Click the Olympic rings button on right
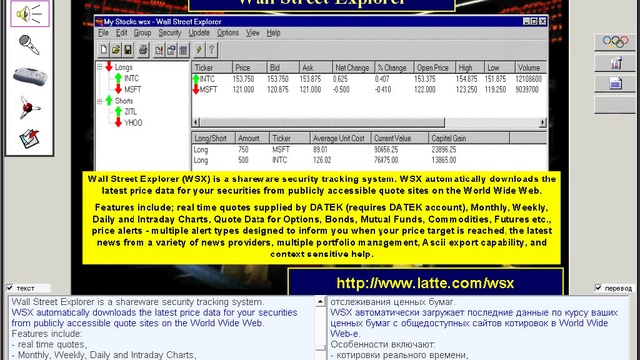Image resolution: width=640 pixels, height=360 pixels. [x=615, y=42]
